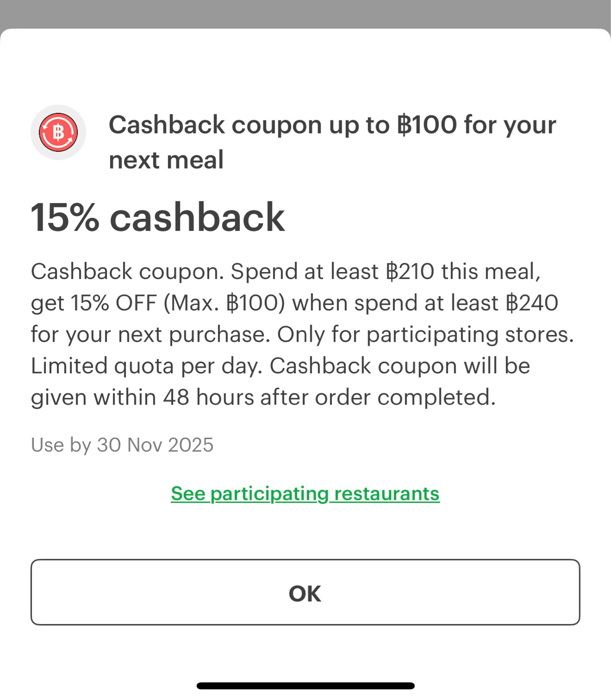Screen dimensions: 611x700
Task: Tap the home indicator bar at the bottom
Action: (x=305, y=686)
